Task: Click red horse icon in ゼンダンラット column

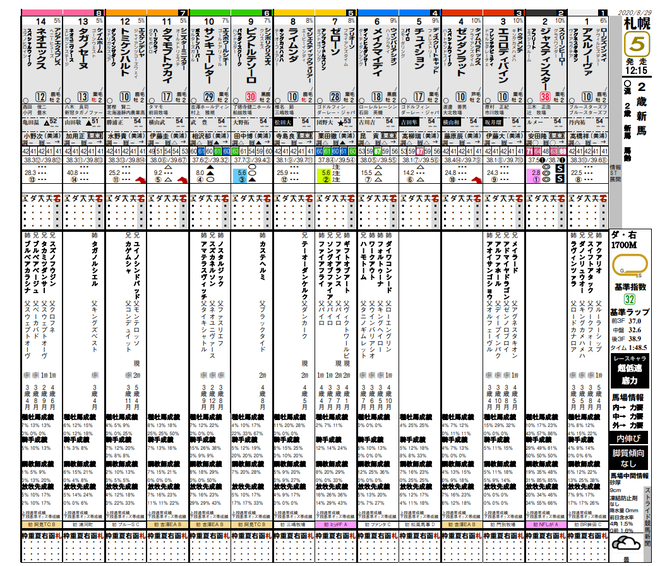Action: (x=476, y=180)
